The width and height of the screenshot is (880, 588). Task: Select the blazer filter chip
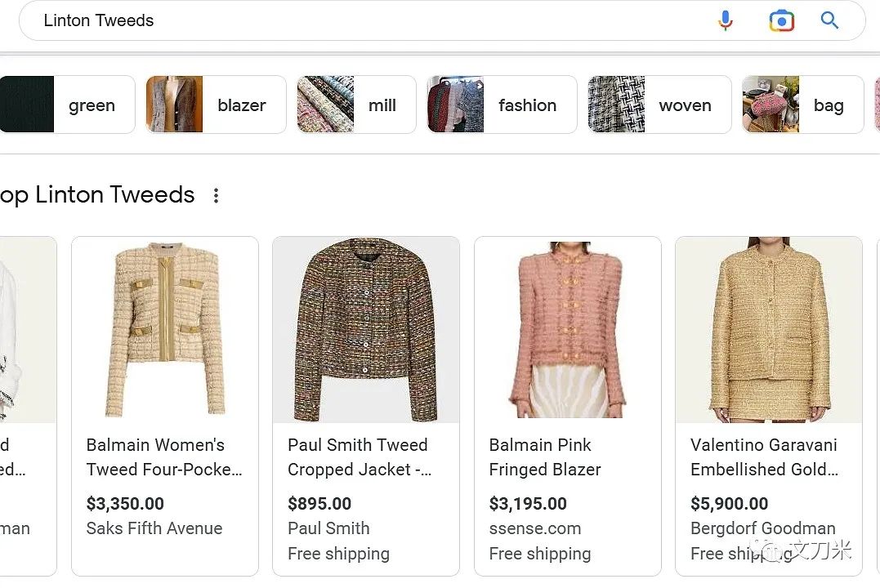[216, 105]
